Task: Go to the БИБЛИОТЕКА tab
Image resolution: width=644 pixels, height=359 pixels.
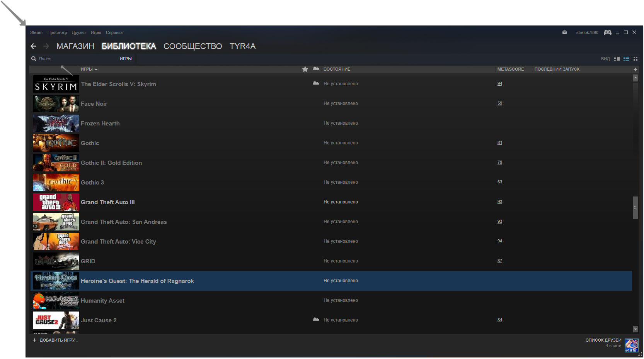Action: pos(129,46)
